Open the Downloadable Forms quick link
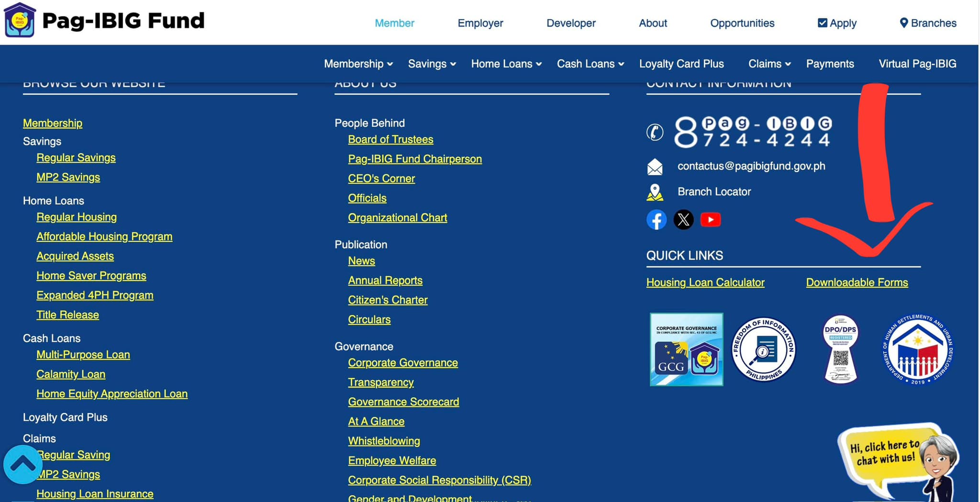 point(857,283)
